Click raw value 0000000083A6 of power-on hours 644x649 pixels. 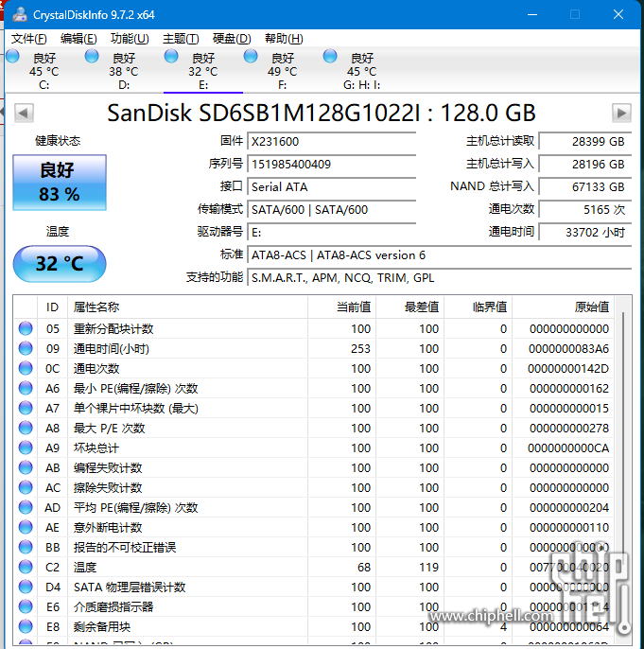coord(568,349)
